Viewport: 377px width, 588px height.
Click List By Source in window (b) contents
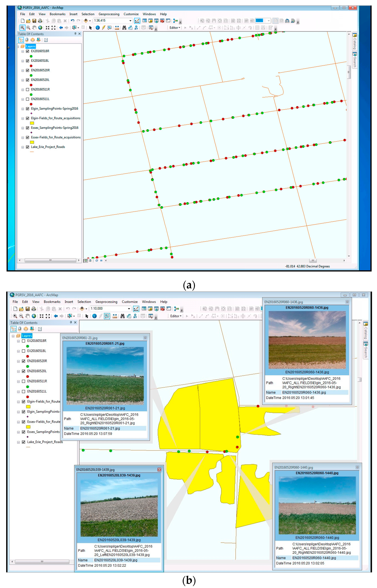(x=20, y=329)
